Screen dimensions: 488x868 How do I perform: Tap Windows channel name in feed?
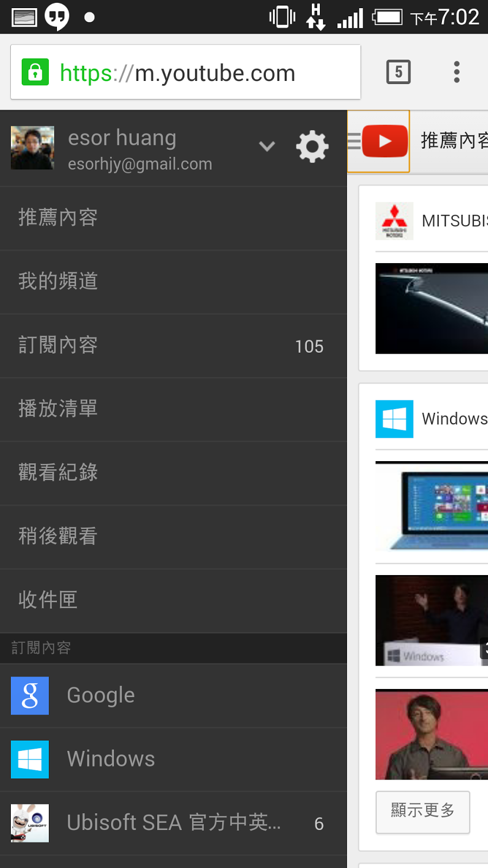(455, 419)
